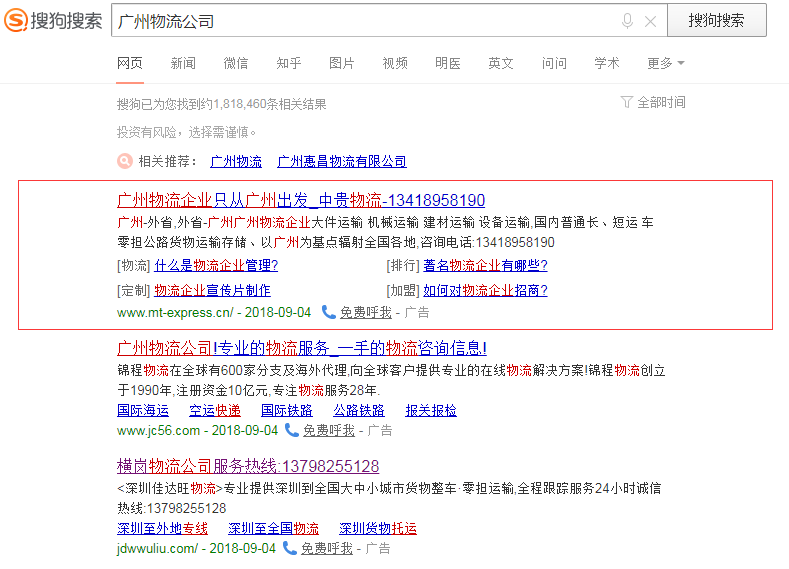Image resolution: width=789 pixels, height=569 pixels.
Task: Open the 国际铁路 sublink
Action: tap(287, 411)
